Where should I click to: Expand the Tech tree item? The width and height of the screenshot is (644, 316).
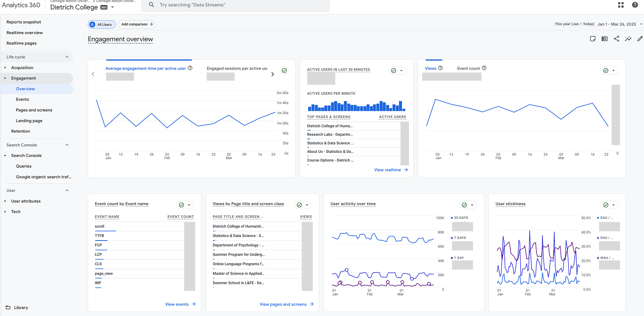[x=5, y=212]
